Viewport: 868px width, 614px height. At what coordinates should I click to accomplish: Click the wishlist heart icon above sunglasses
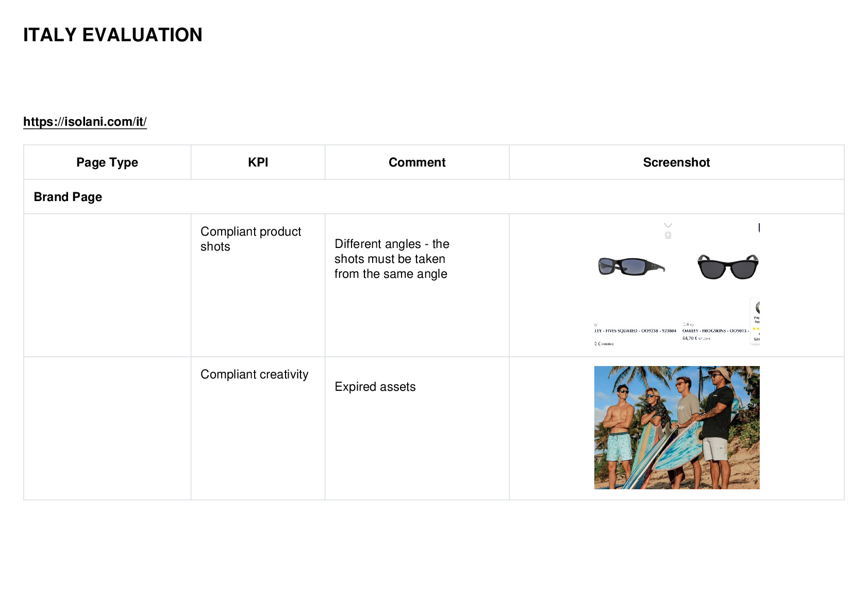(x=668, y=225)
